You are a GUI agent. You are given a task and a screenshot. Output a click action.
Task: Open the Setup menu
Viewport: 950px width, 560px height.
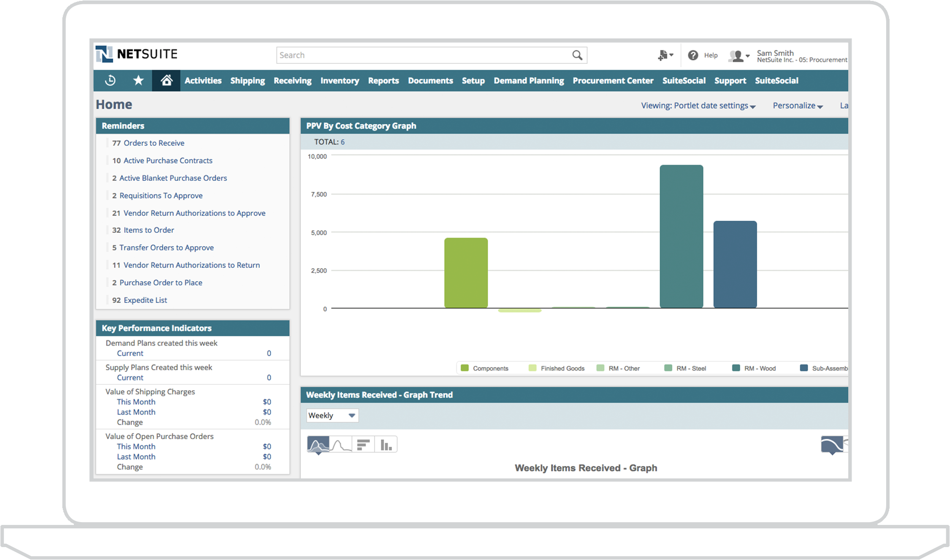(473, 81)
